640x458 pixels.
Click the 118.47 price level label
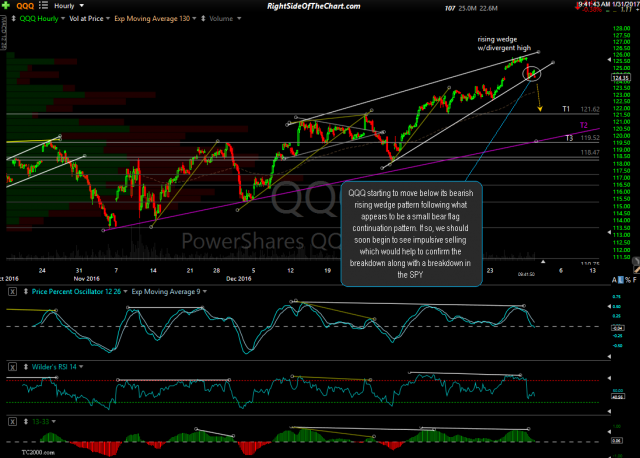[x=590, y=152]
